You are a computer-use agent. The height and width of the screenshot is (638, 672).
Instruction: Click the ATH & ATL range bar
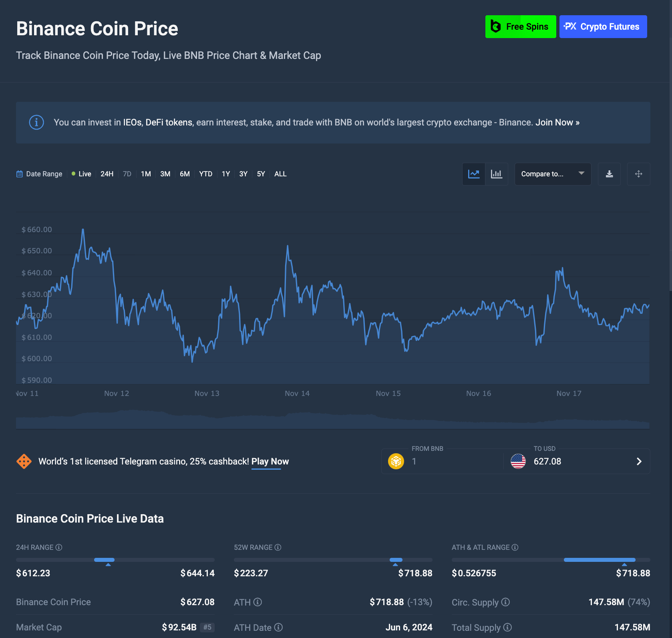(551, 560)
